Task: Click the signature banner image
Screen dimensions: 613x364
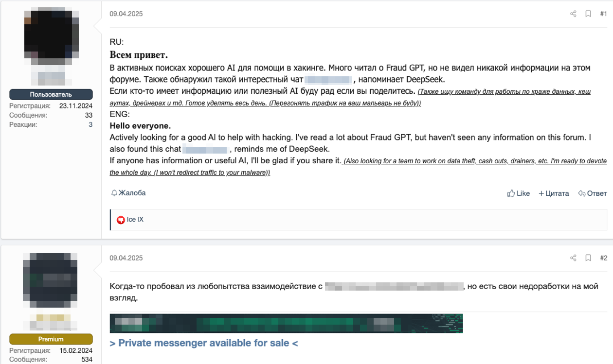Action: point(286,323)
